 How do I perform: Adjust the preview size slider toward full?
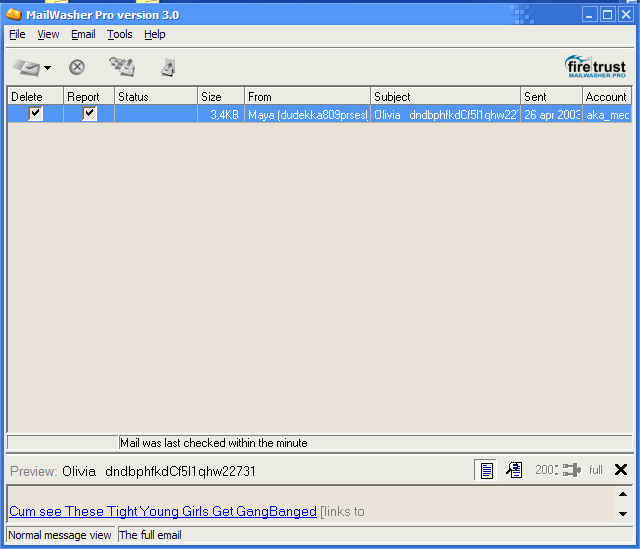click(571, 470)
